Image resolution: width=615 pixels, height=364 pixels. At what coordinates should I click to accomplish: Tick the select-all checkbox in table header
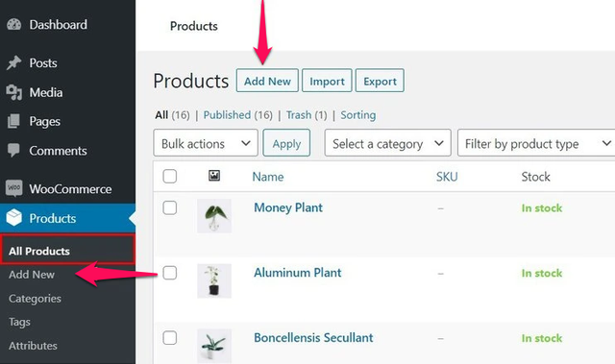click(170, 177)
